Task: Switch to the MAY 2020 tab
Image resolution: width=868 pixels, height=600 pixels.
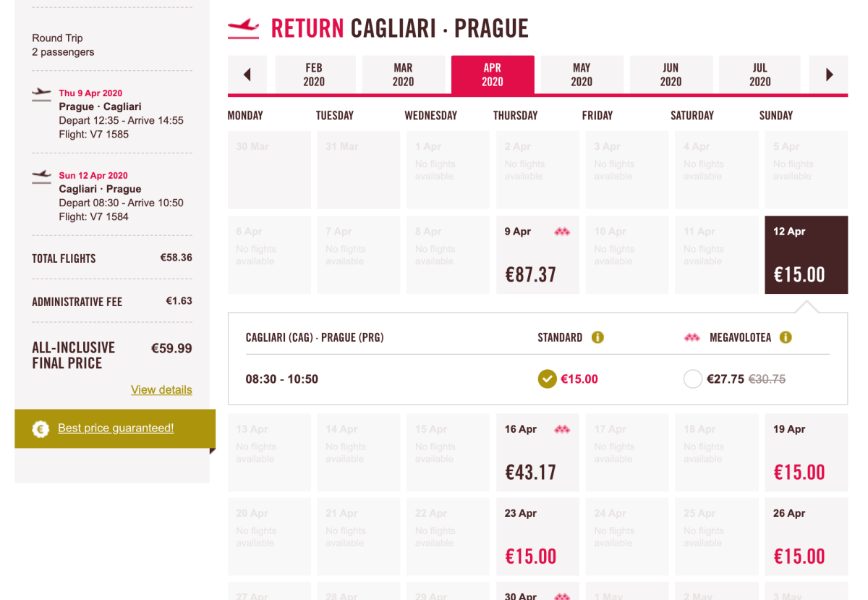Action: click(582, 75)
